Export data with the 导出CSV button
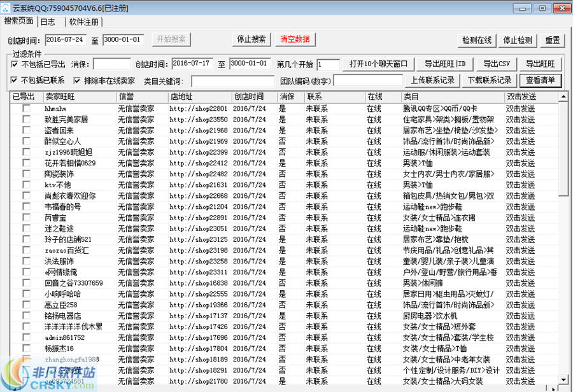573x392 pixels. click(x=497, y=63)
